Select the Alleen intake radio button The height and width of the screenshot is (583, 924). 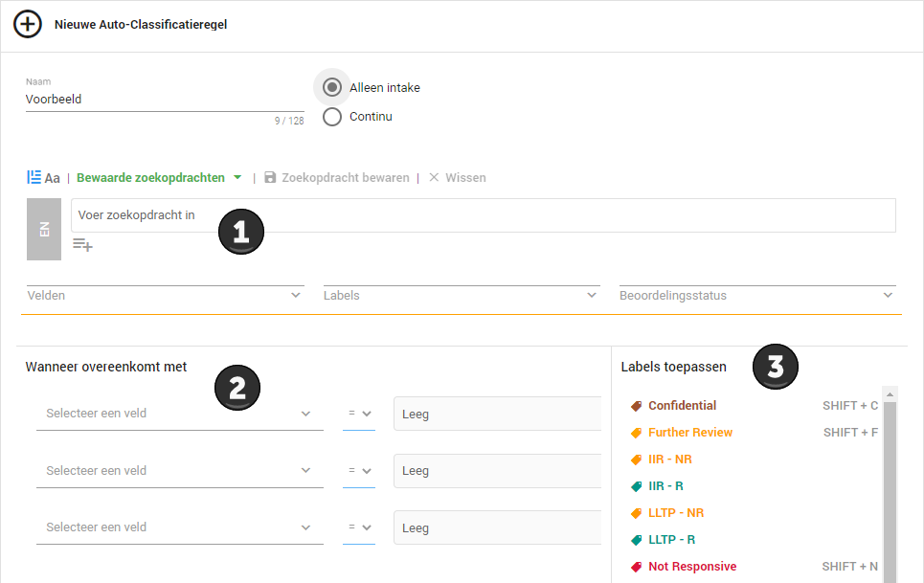pyautogui.click(x=331, y=87)
